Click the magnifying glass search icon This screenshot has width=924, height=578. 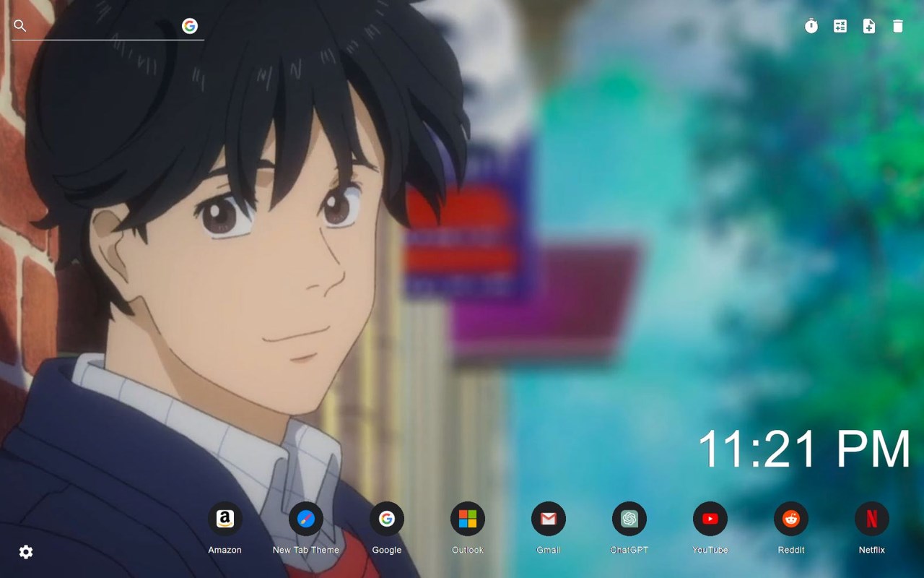pyautogui.click(x=20, y=26)
